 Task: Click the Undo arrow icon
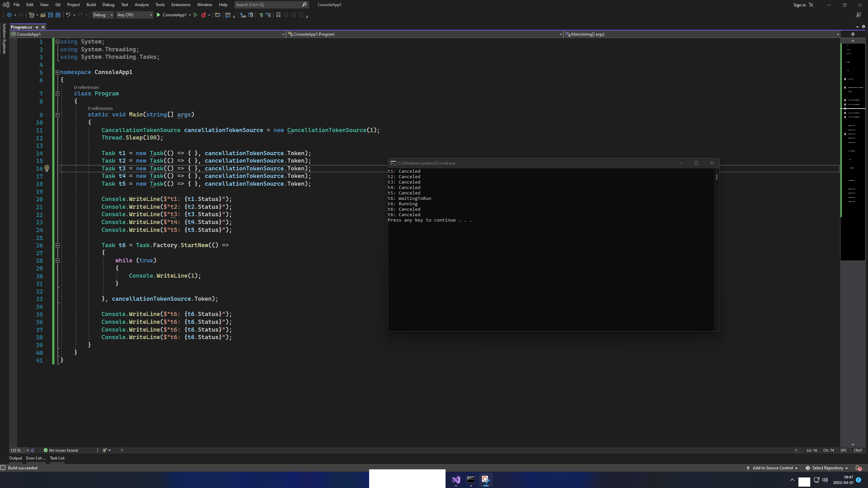click(x=68, y=15)
